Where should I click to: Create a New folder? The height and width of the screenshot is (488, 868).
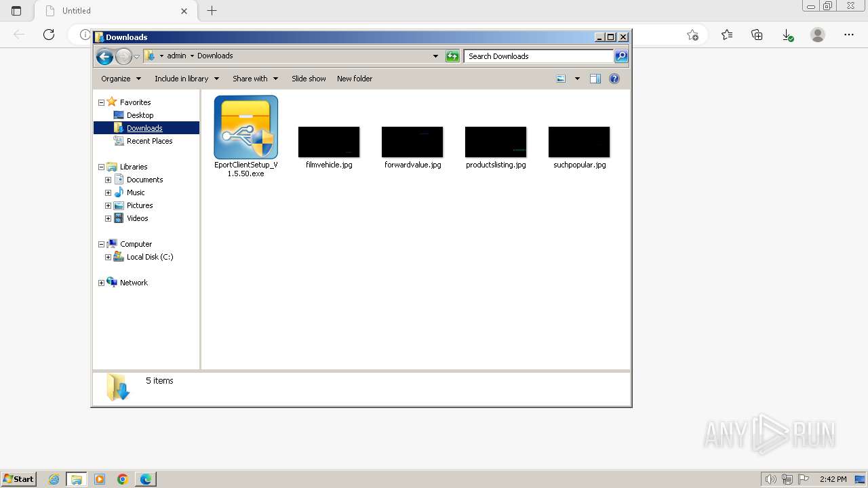click(355, 79)
